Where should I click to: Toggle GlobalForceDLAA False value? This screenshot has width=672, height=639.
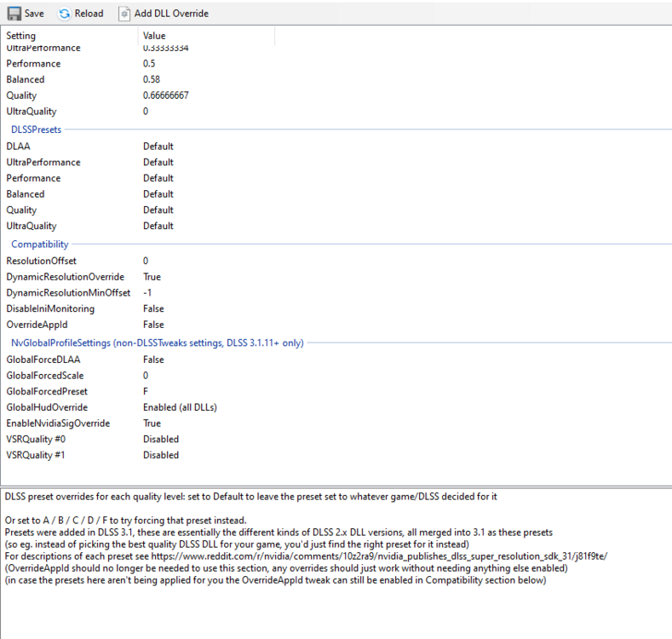153,360
